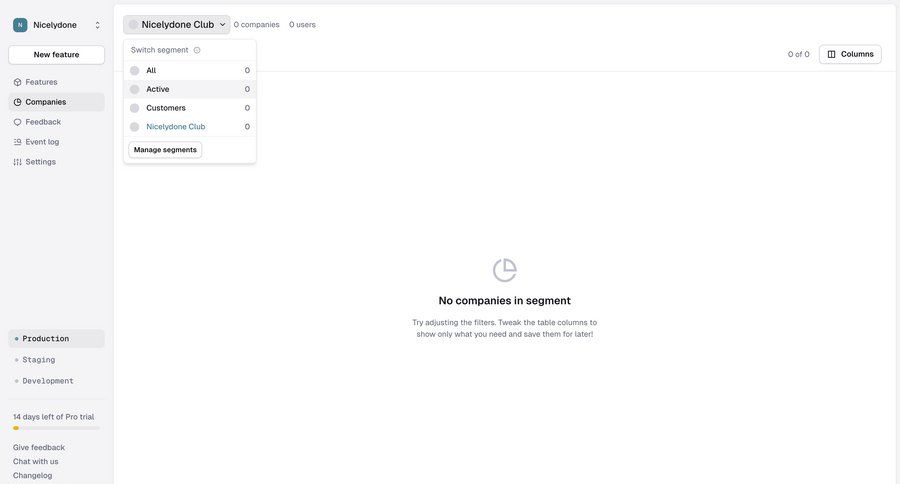Select the Customers segment
The width and height of the screenshot is (900, 484).
click(190, 108)
